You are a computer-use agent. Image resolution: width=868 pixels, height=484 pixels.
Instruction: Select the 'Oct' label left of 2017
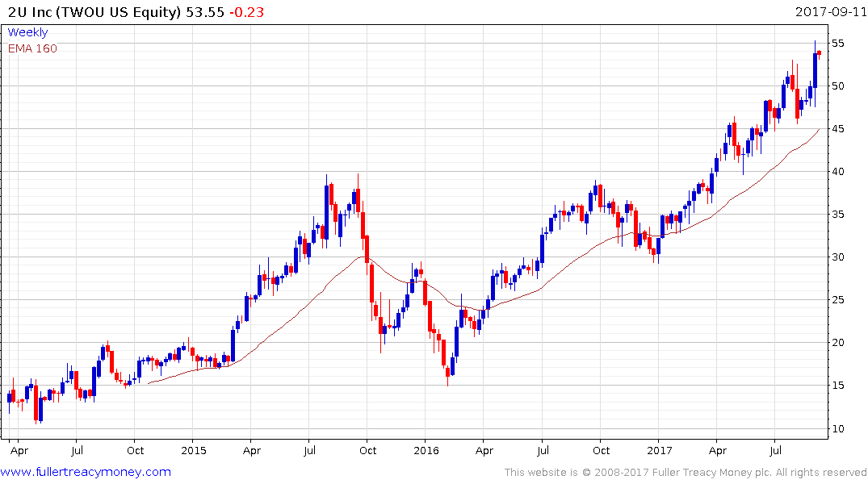point(602,450)
